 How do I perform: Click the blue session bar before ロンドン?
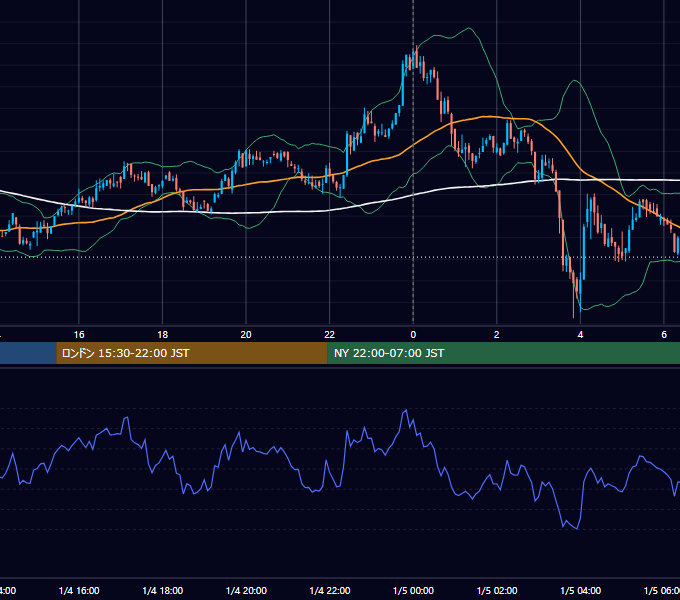click(28, 353)
